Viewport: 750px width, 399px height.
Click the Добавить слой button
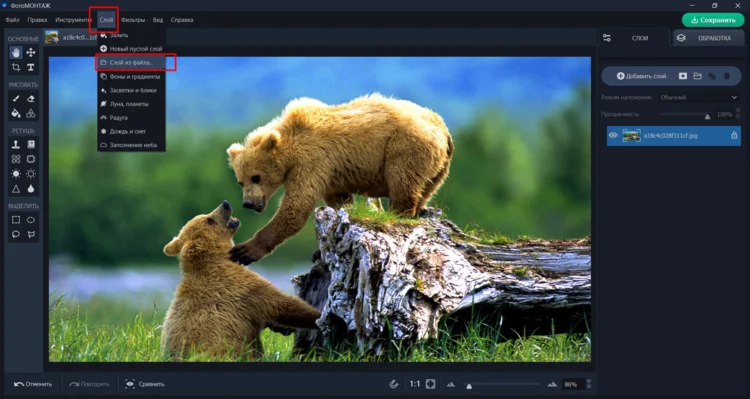point(641,76)
